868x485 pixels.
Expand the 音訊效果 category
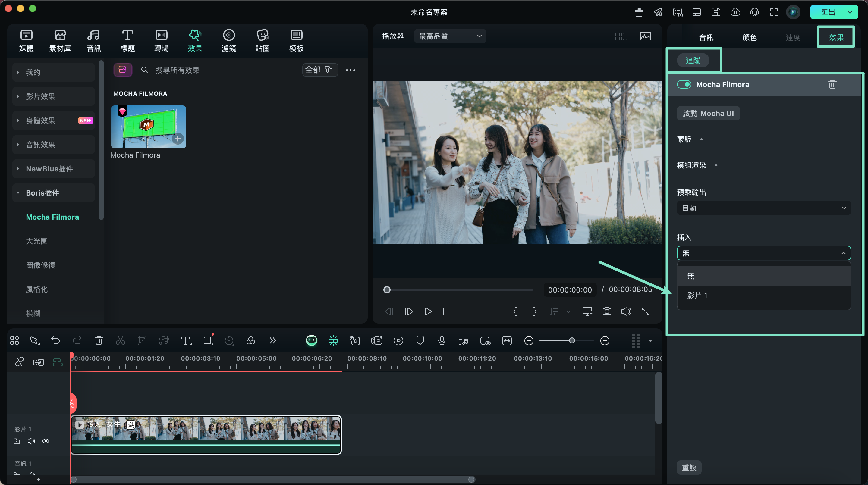(x=54, y=145)
